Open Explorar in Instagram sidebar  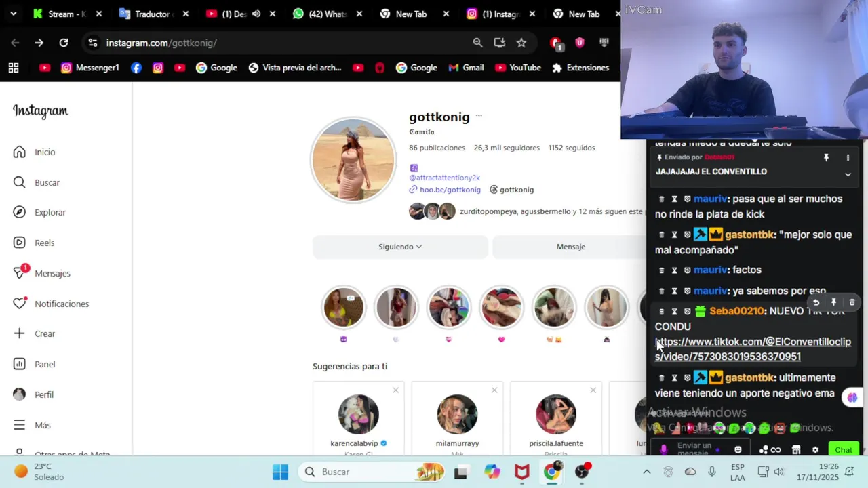pos(39,212)
